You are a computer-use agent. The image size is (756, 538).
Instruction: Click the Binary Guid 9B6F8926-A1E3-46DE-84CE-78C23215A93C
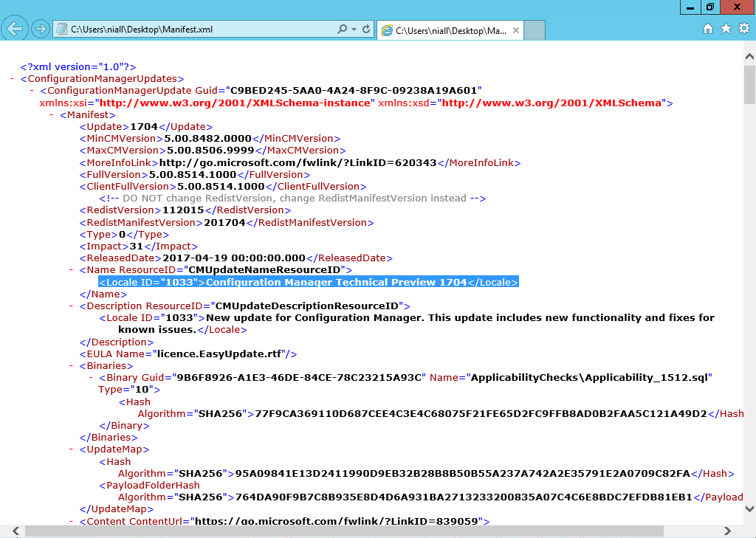(x=300, y=377)
